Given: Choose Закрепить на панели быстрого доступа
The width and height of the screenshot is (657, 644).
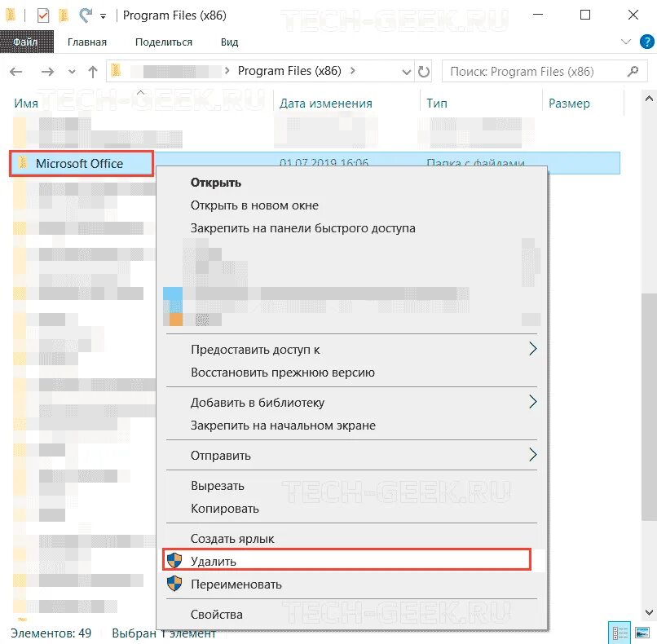Looking at the screenshot, I should pos(303,228).
